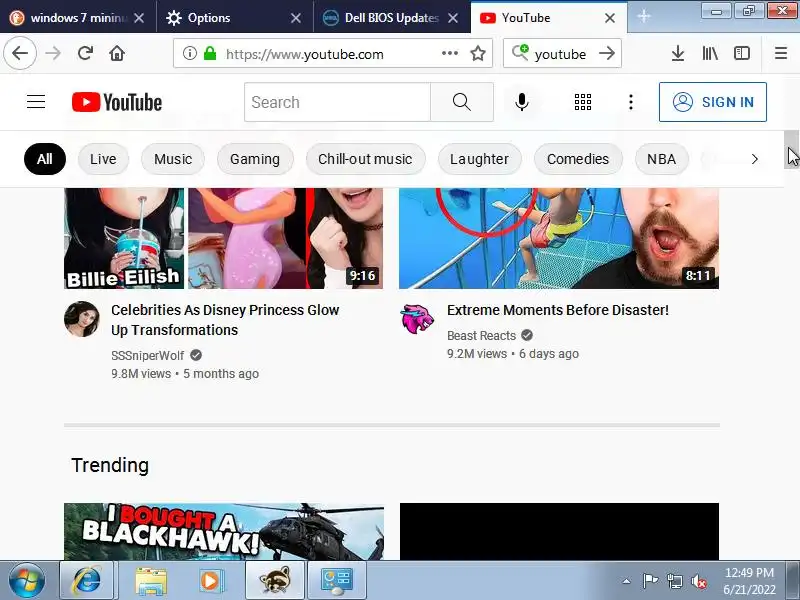Click the green padlock security icon
The height and width of the screenshot is (600, 800).
pos(210,53)
